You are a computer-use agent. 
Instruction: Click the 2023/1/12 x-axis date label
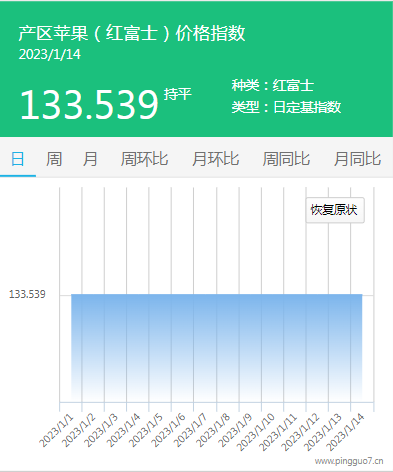(x=301, y=432)
